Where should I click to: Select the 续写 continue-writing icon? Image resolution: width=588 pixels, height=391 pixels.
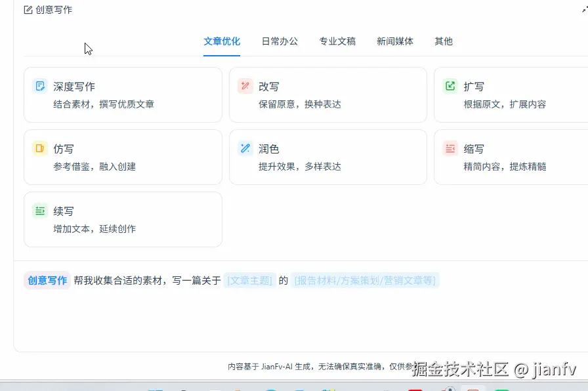point(39,211)
